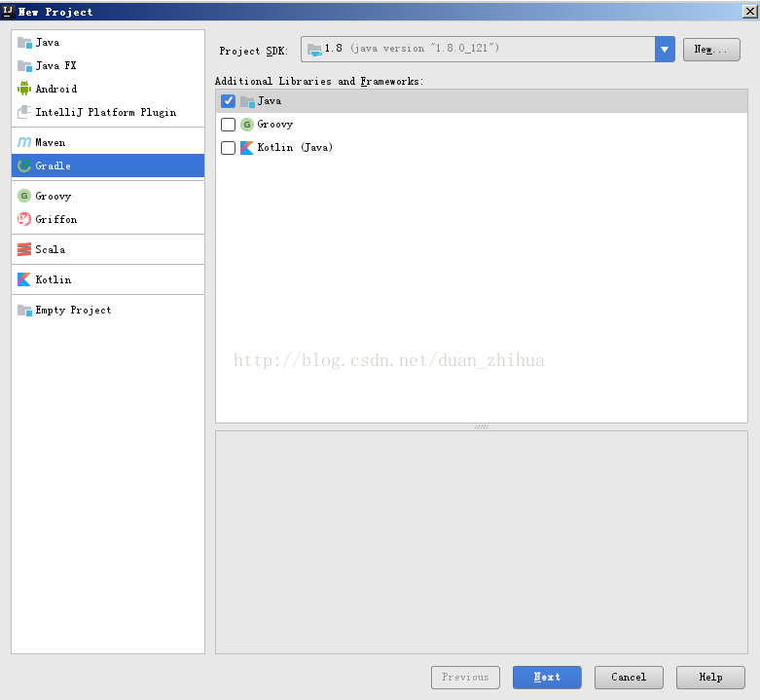The height and width of the screenshot is (700, 760).
Task: Click the 'Java' framework label text
Action: pos(269,101)
